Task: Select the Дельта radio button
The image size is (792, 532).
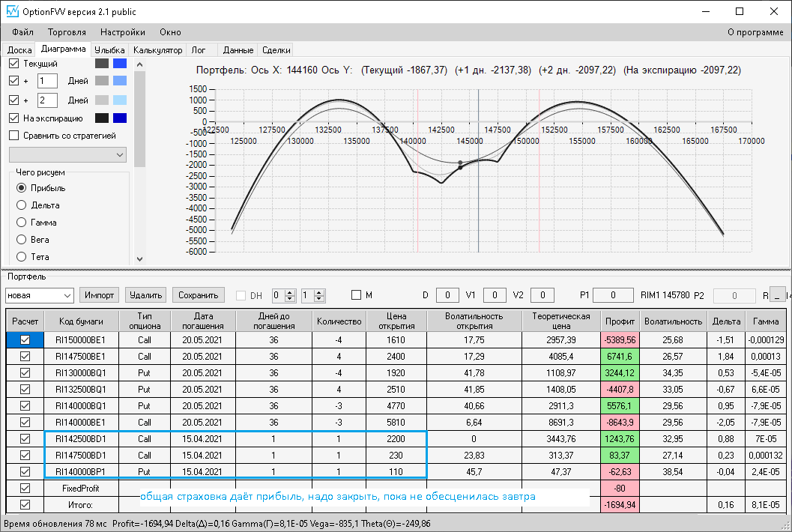Action: [21, 205]
